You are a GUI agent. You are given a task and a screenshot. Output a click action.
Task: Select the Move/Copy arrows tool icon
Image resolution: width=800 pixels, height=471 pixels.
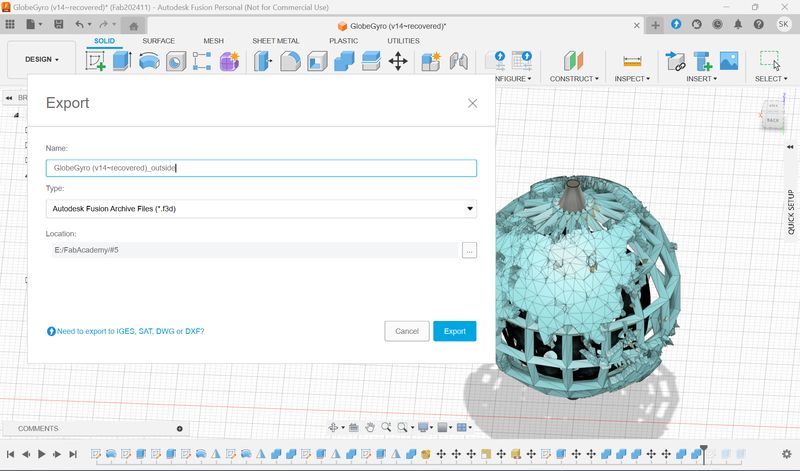tap(398, 62)
